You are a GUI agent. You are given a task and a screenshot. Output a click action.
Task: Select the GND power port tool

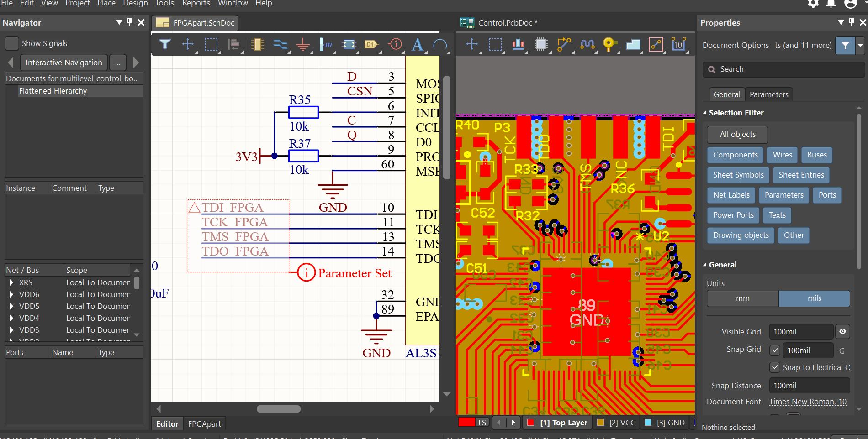(x=302, y=44)
